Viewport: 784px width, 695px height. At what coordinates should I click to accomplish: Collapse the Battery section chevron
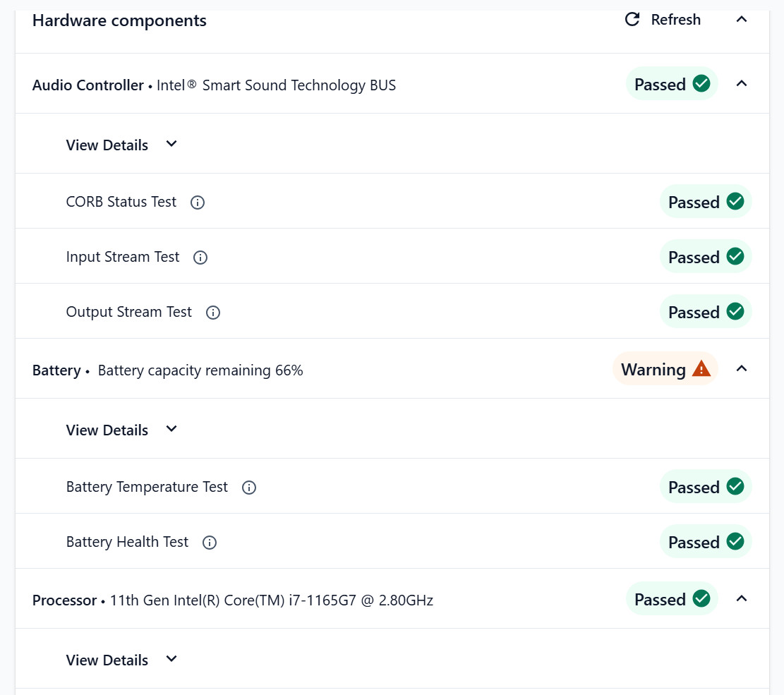click(742, 368)
